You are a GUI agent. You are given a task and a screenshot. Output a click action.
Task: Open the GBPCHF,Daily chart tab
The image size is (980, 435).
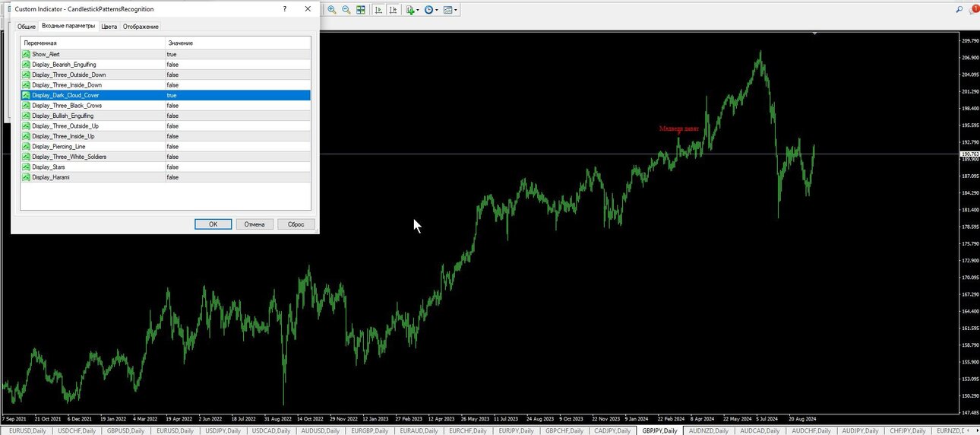[563, 430]
